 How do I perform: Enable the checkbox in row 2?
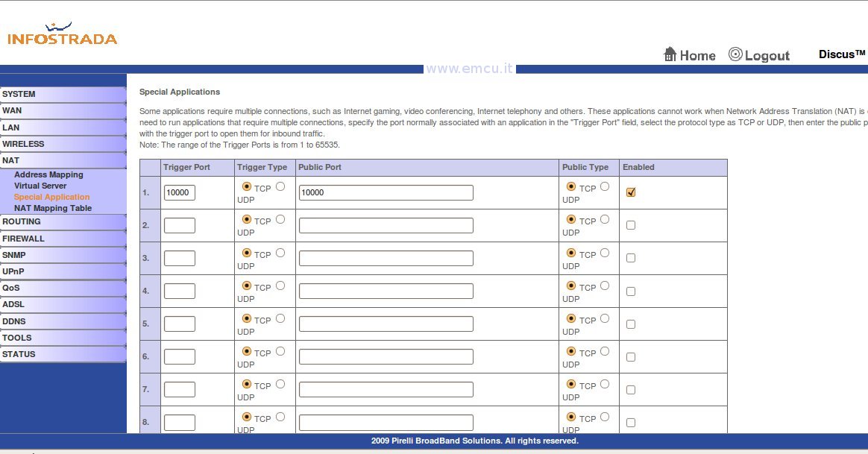pos(631,225)
